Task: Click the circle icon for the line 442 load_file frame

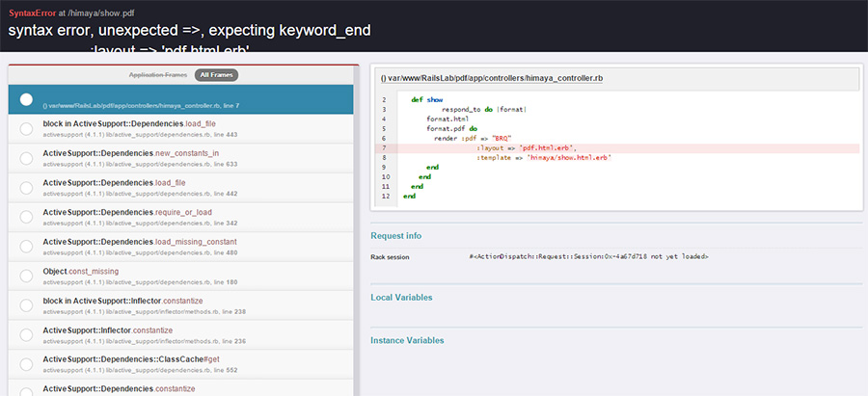Action: (26, 187)
